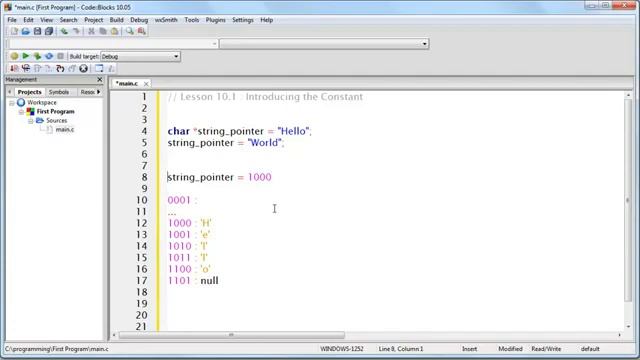Collapse the First Program project node
The image size is (640, 360).
click(21, 112)
